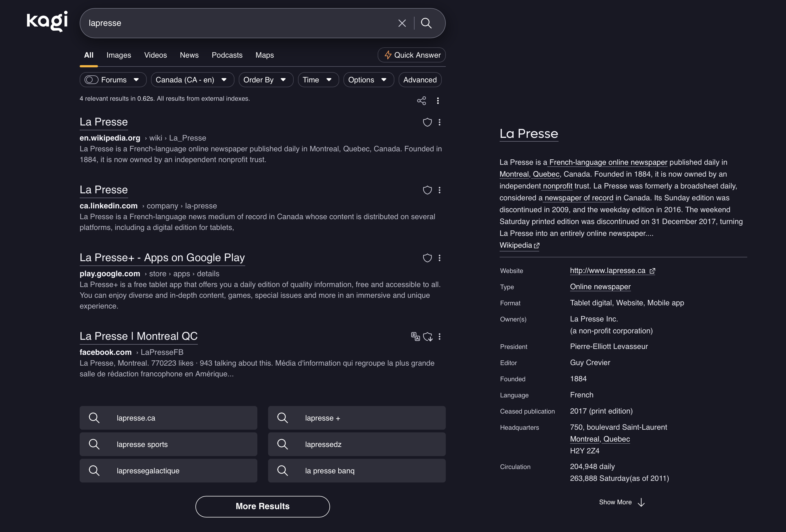Open La Presse+ - Apps on Google Play

pos(162,258)
